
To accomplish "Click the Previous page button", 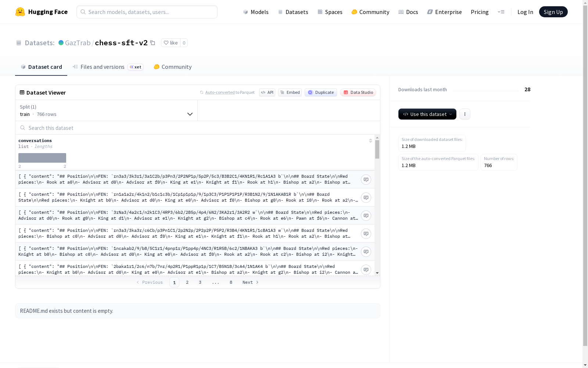I will 150,282.
